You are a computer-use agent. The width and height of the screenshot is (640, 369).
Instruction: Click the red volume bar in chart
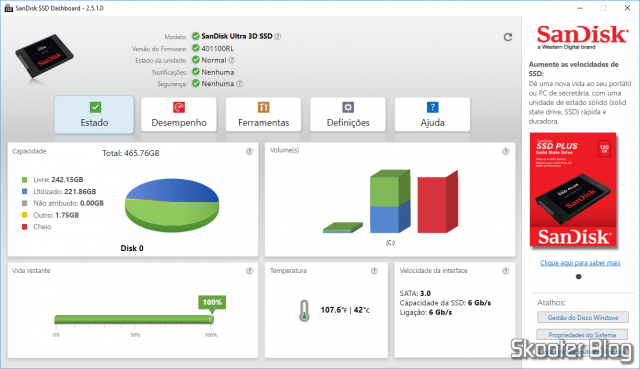click(438, 202)
